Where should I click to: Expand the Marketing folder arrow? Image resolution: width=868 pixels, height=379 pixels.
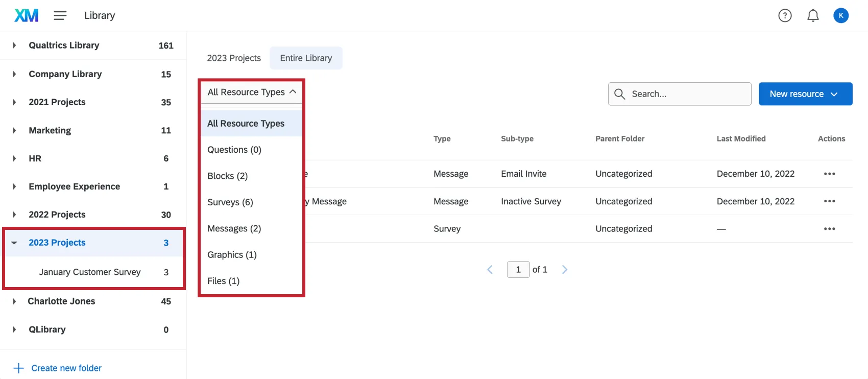[14, 131]
